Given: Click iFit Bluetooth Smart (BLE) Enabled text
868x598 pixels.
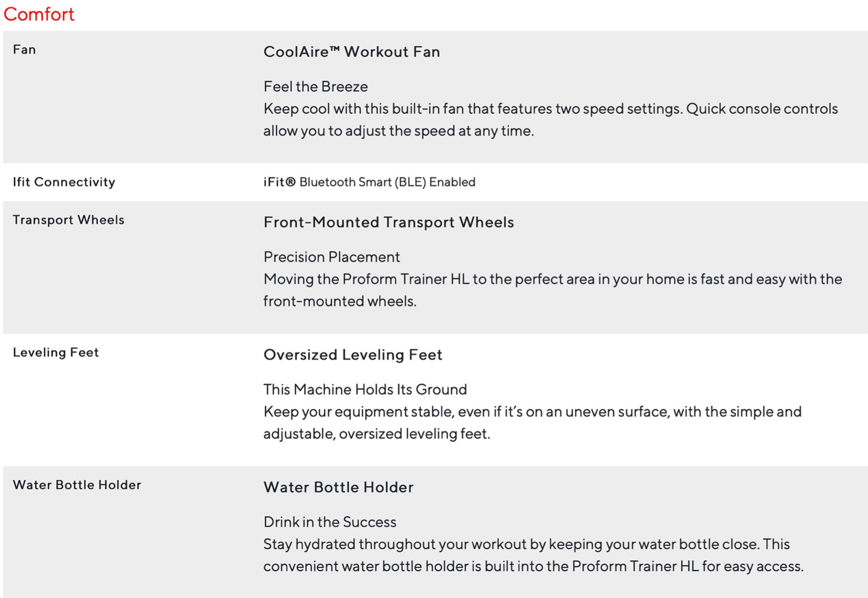Looking at the screenshot, I should [370, 182].
